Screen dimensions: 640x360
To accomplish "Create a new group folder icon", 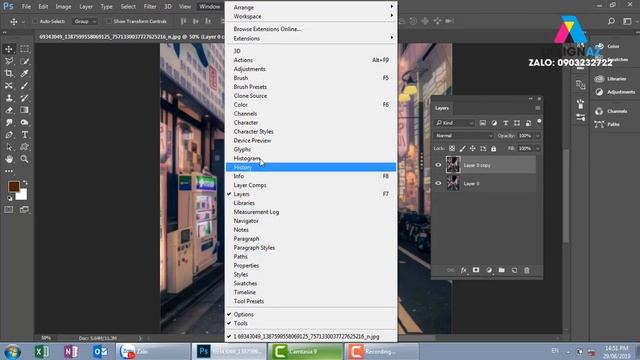I will point(502,270).
